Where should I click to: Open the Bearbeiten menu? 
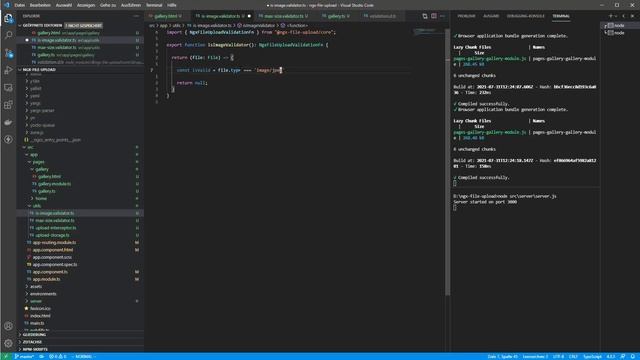tap(40, 5)
